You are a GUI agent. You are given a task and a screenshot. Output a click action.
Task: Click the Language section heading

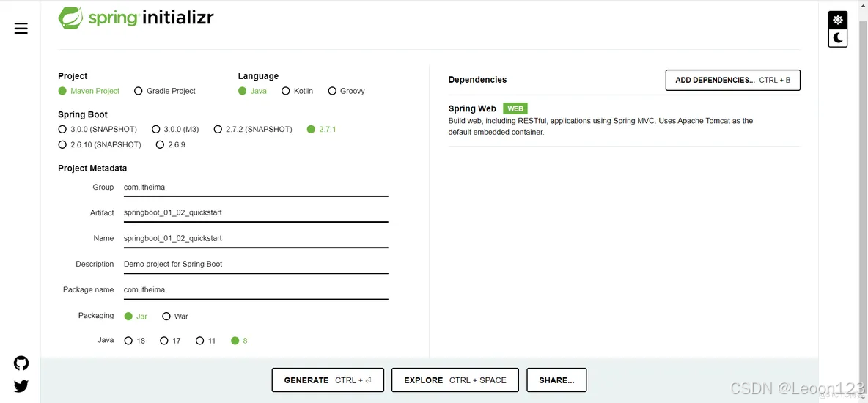coord(258,76)
